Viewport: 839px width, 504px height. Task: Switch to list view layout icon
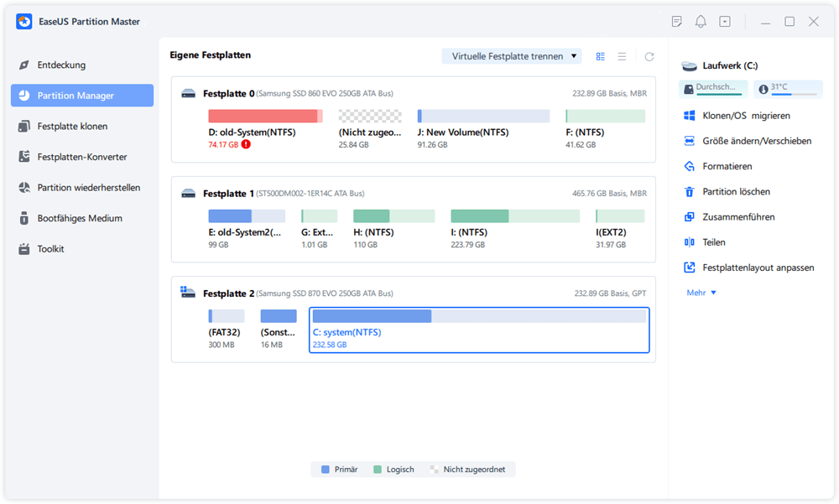click(x=622, y=57)
